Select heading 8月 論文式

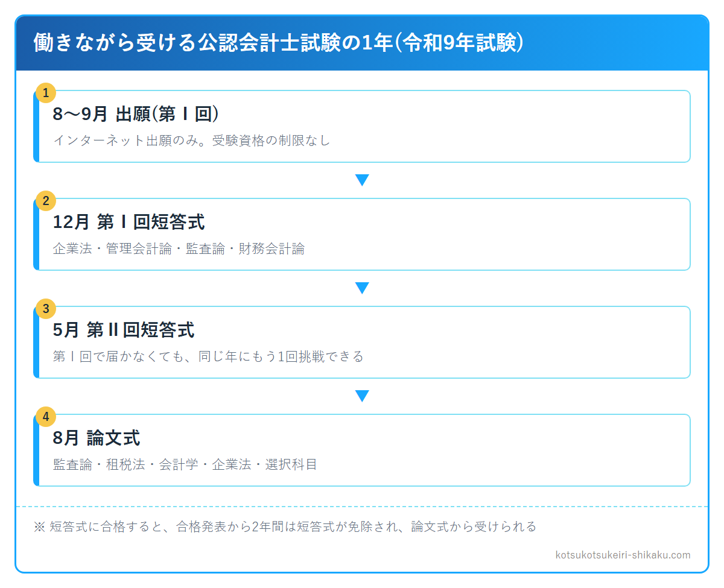(x=97, y=438)
